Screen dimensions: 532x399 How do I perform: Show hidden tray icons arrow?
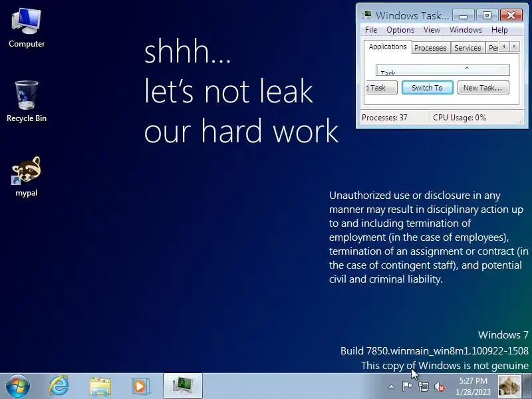(391, 386)
